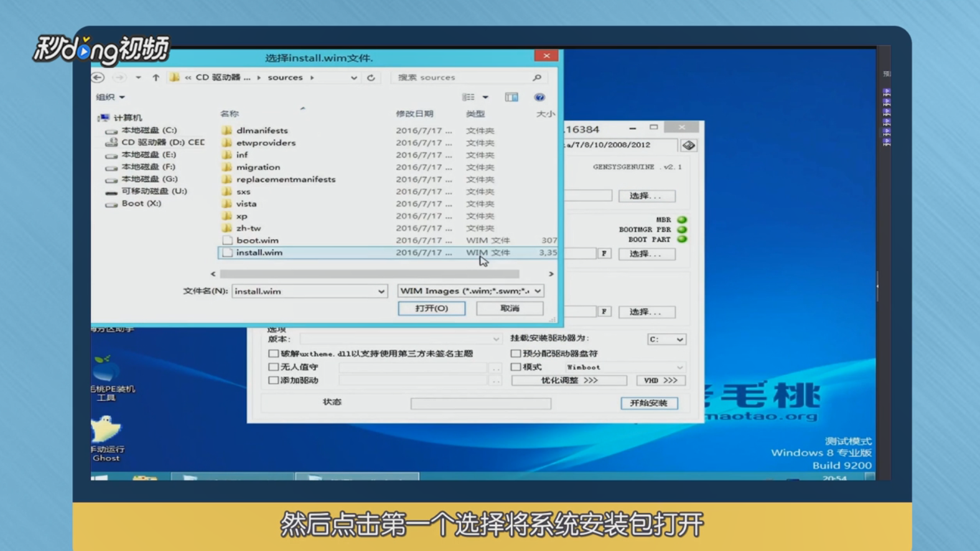This screenshot has height=551, width=980.
Task: Sort by the 修改日期 column header
Action: [414, 114]
